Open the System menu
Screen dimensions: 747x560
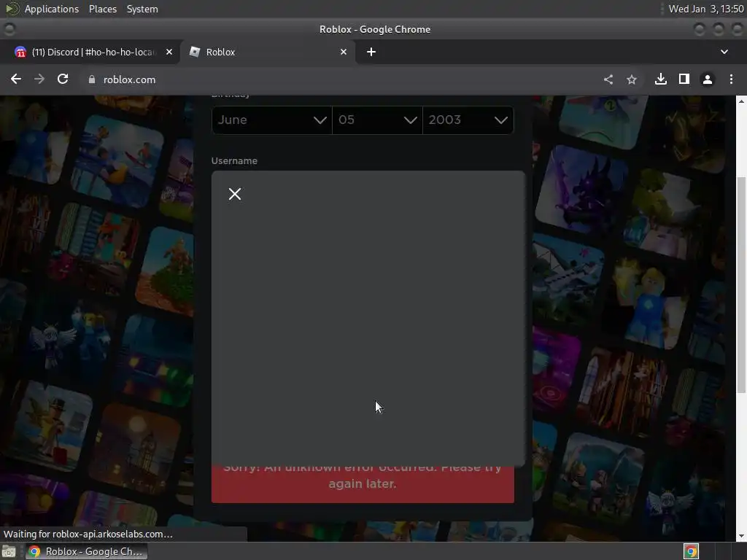click(x=142, y=9)
